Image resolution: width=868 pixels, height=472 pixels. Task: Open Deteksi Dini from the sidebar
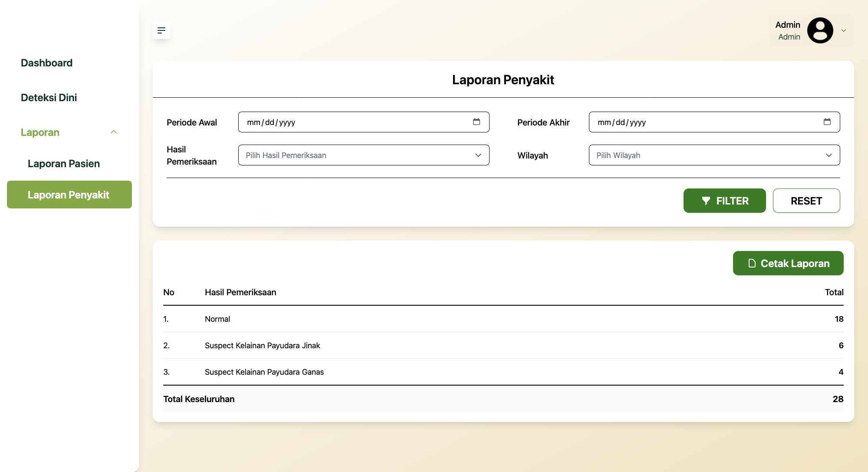pyautogui.click(x=49, y=98)
